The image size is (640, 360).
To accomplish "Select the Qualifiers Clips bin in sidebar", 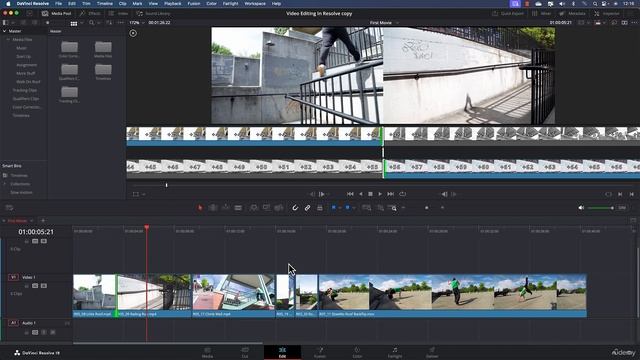I will click(26, 99).
